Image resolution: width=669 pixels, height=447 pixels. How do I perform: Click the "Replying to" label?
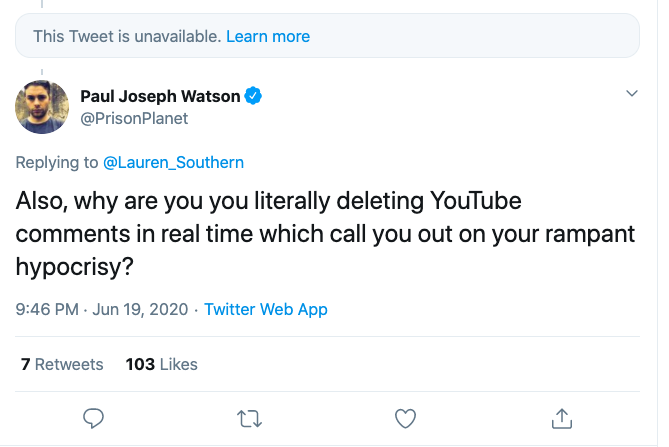(x=57, y=162)
